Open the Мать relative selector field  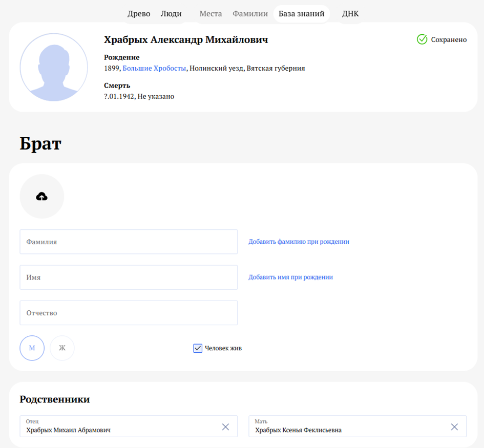348,426
